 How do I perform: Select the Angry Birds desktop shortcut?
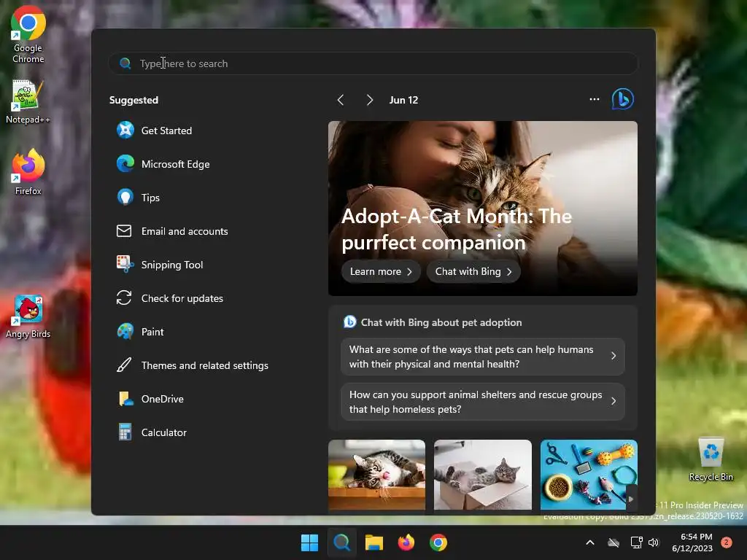tap(28, 316)
